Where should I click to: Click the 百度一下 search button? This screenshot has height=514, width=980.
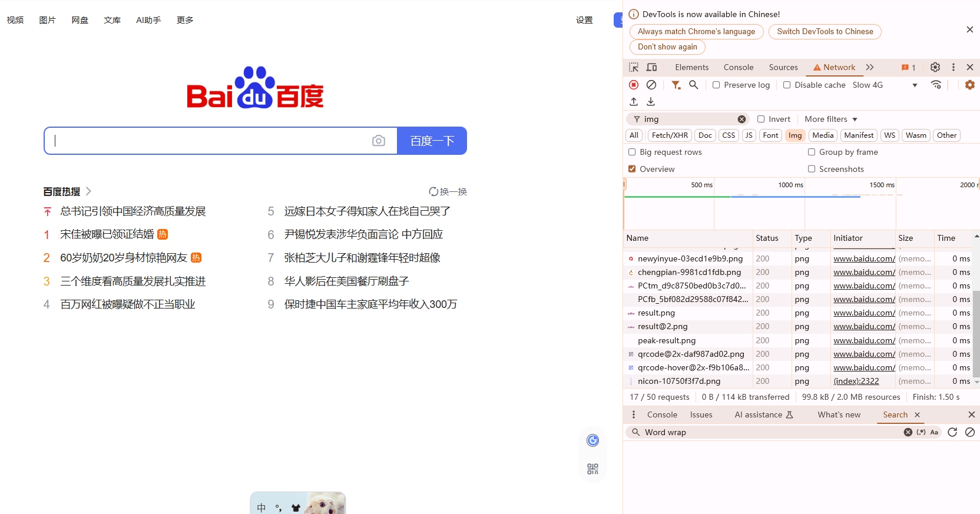[x=432, y=141]
